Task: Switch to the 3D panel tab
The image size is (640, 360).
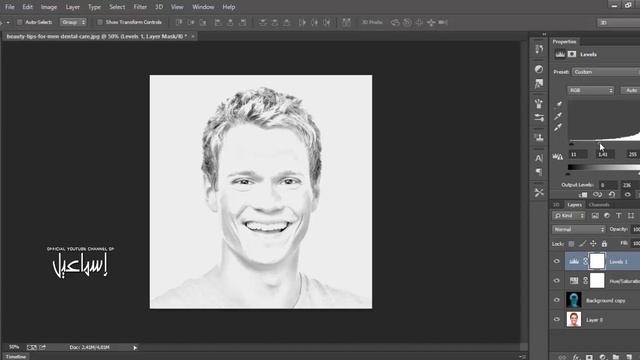Action: 556,204
